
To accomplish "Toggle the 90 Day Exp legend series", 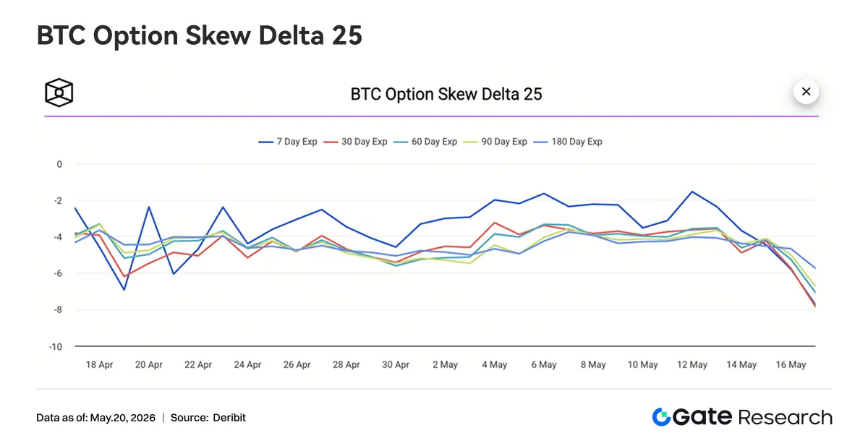I will click(496, 142).
